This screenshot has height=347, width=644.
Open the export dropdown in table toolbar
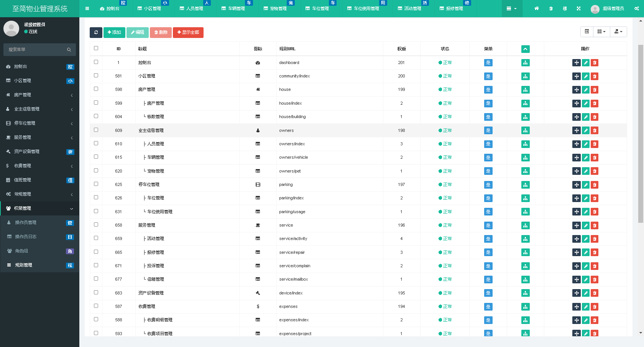click(618, 32)
